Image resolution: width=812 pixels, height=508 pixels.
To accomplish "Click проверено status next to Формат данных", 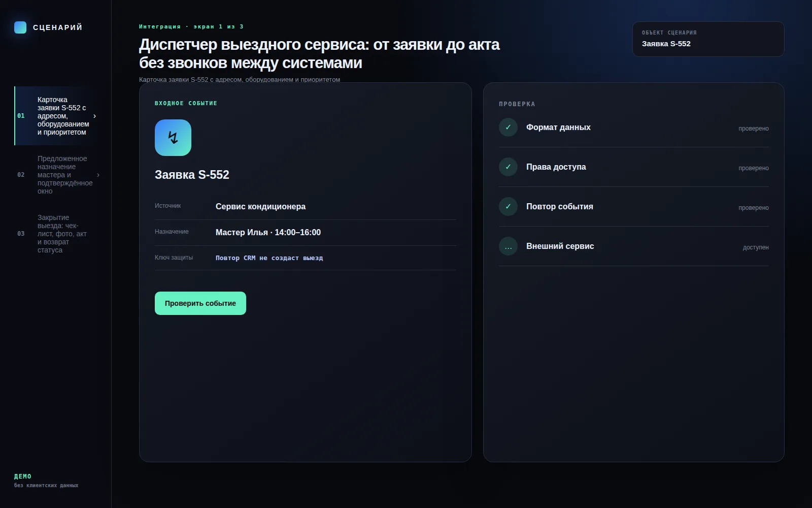I will (x=753, y=129).
